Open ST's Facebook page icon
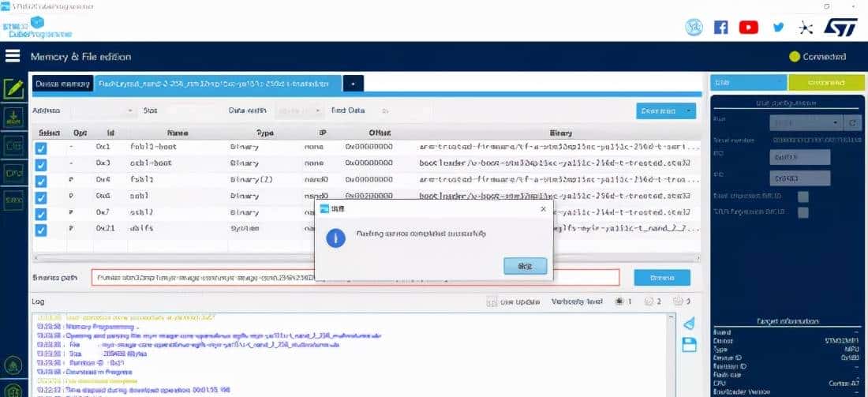The width and height of the screenshot is (868, 397). coord(720,27)
